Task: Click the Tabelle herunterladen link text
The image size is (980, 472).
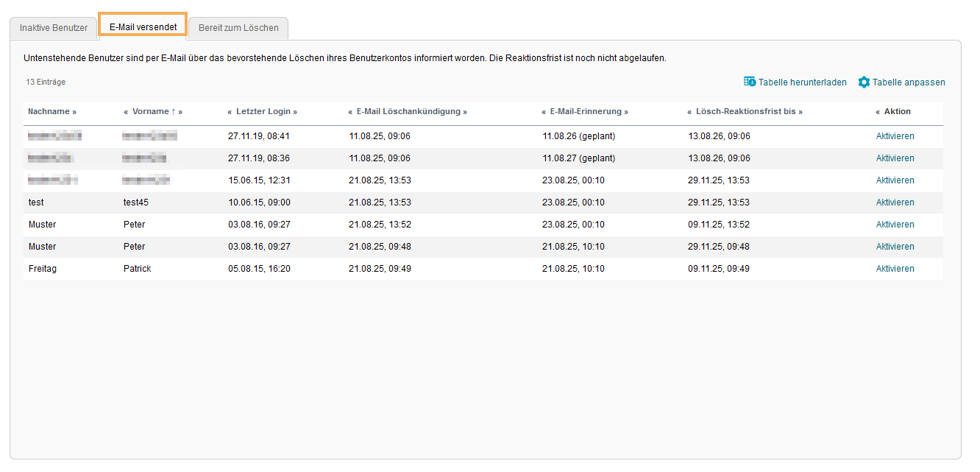Action: coord(802,82)
